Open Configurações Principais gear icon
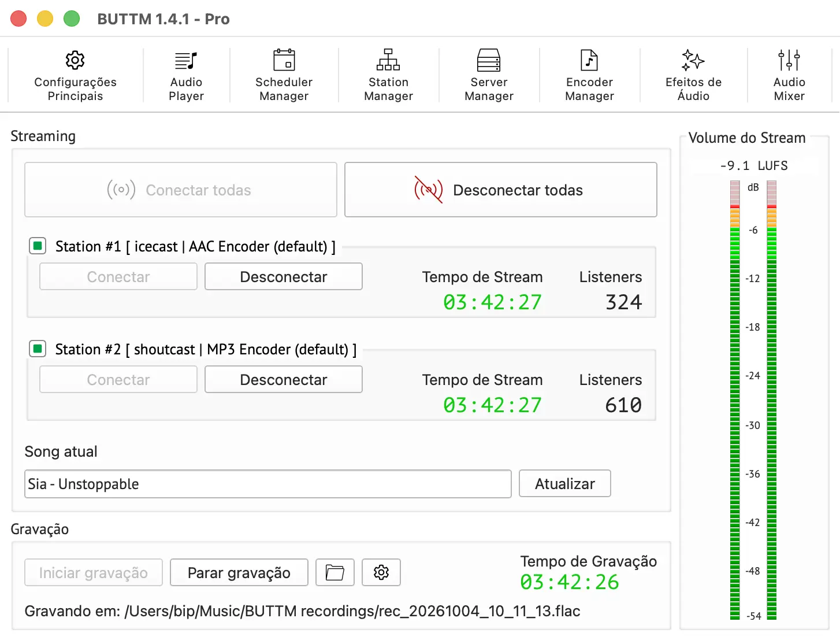This screenshot has height=644, width=840. click(x=75, y=60)
